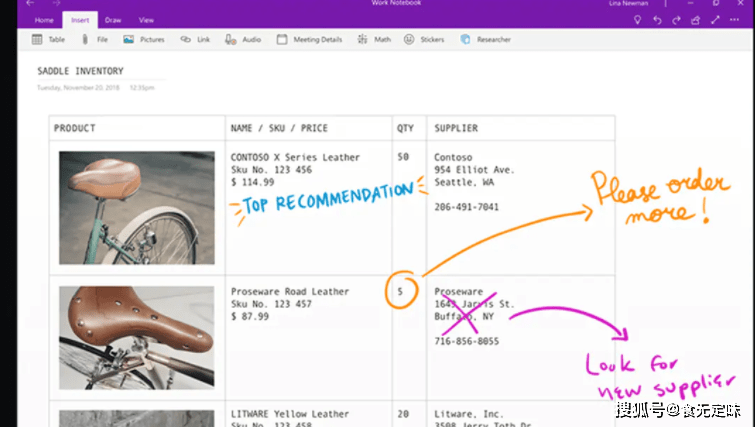This screenshot has height=427, width=755.
Task: Select the Proseware brown saddle photo
Action: click(x=137, y=338)
